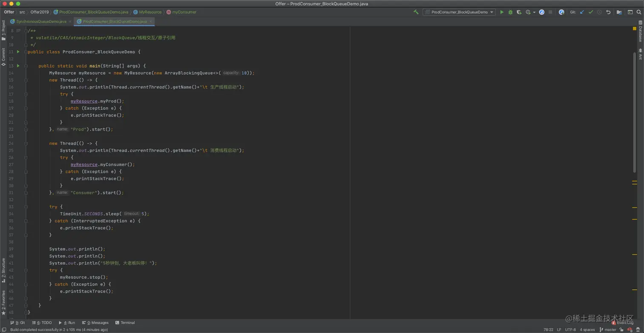Run with coverage shield icon
Screen dimensions: 644x333
(519, 12)
